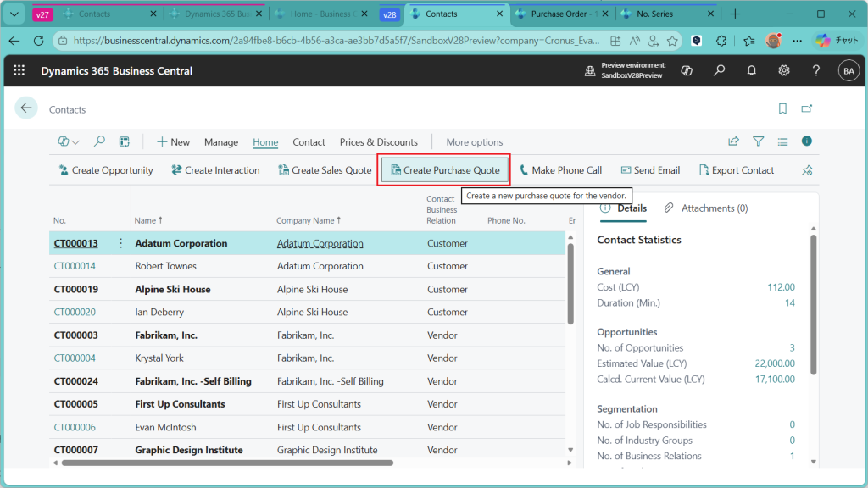
Task: Expand More options in the action bar
Action: click(474, 142)
